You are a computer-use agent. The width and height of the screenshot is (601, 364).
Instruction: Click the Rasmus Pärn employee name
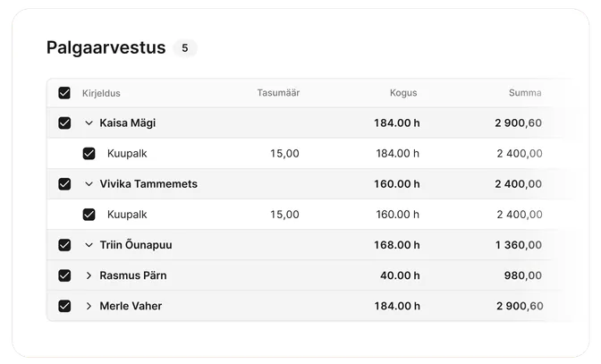(x=133, y=275)
